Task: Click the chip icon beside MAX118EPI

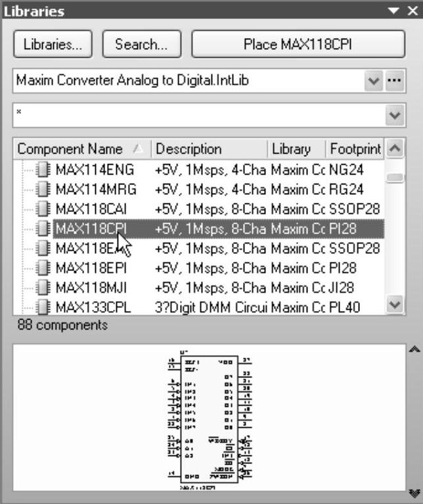Action: pos(43,268)
